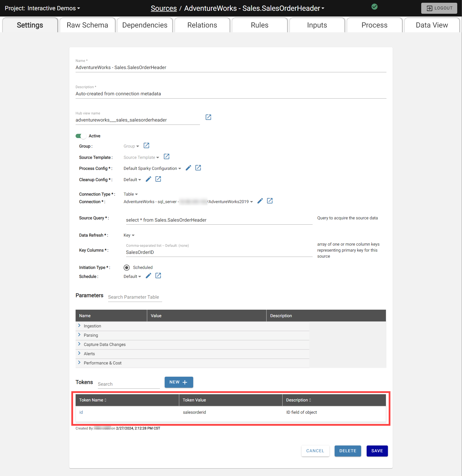Viewport: 462px width, 476px height.
Task: Open Cleanup Config external link icon
Action: click(x=158, y=179)
